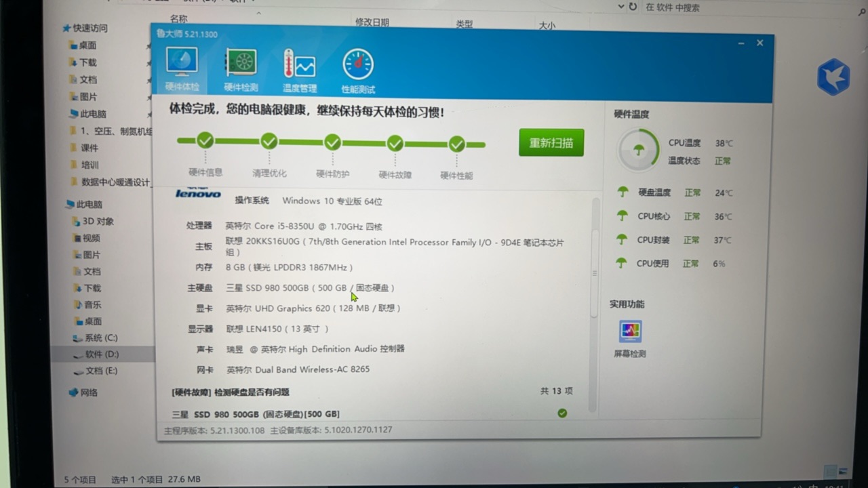Click the 硬件防护 step checkmark
Screen dimensions: 868x488
tap(332, 142)
